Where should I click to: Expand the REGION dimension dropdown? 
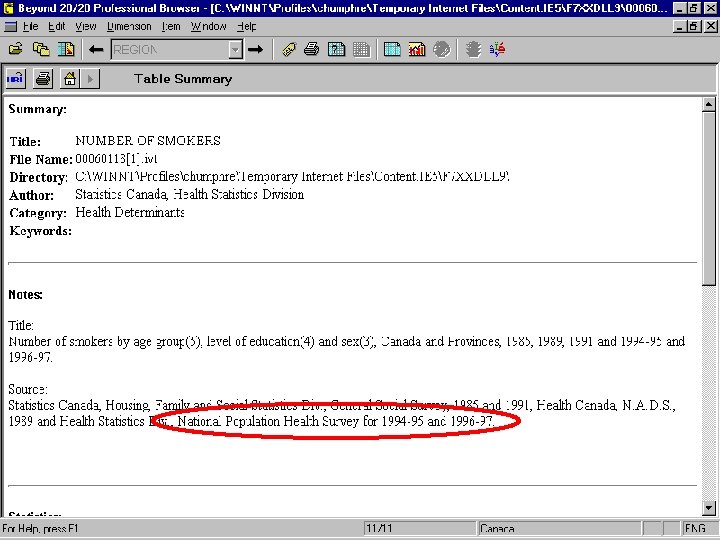(x=236, y=49)
